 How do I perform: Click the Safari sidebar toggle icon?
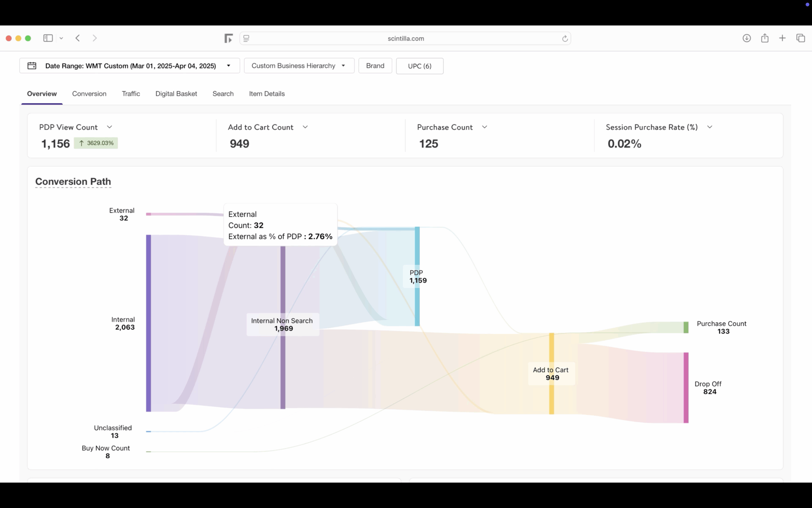[48, 38]
